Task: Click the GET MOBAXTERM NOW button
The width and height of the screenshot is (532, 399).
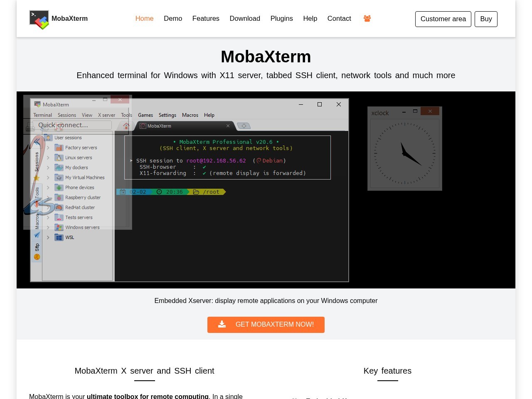Action: click(266, 325)
